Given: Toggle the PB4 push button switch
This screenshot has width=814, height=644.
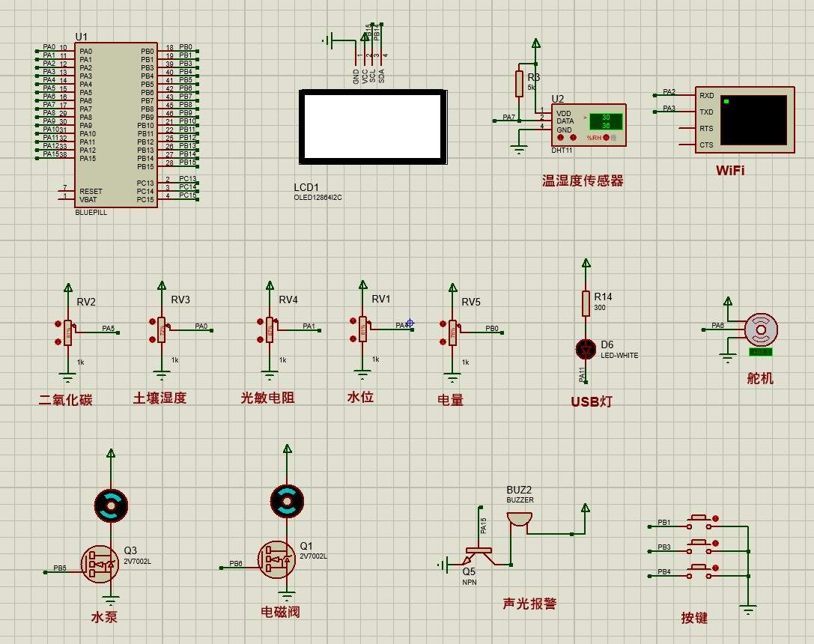Looking at the screenshot, I should click(699, 571).
